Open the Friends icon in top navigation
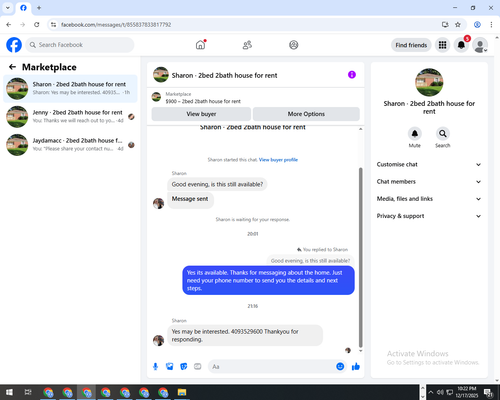Image resolution: width=500 pixels, height=400 pixels. click(247, 45)
